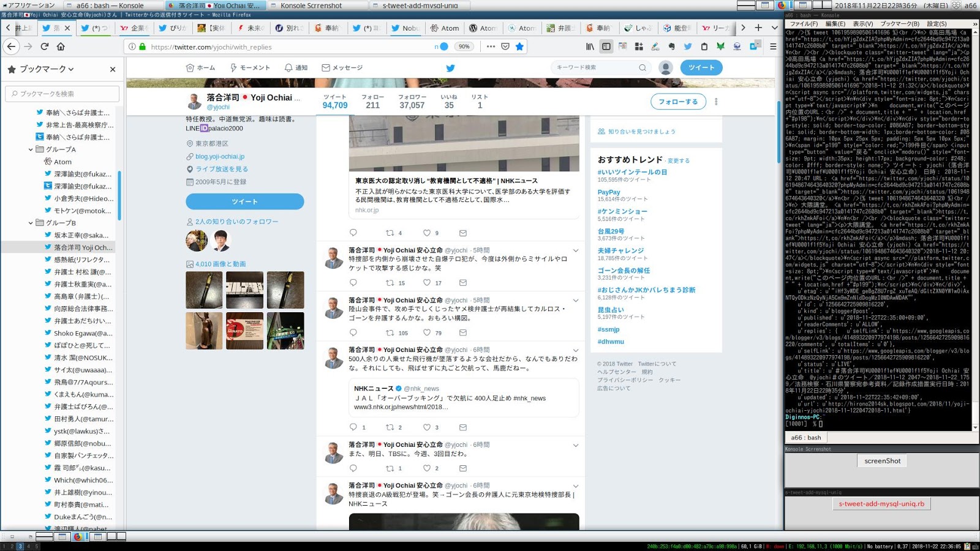The height and width of the screenshot is (551, 980).
Task: Select the a66 : bash Konsole tab
Action: 806,438
